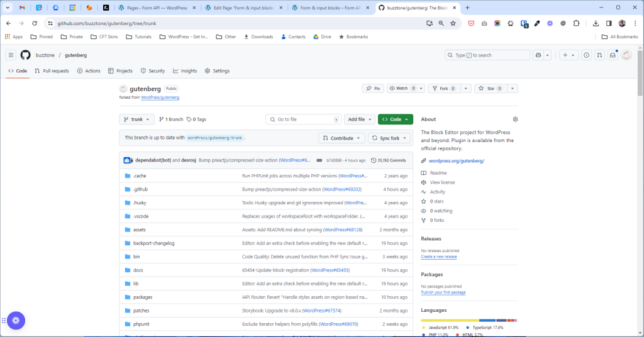Expand the Contribute dropdown
Image resolution: width=644 pixels, height=337 pixels.
(341, 138)
